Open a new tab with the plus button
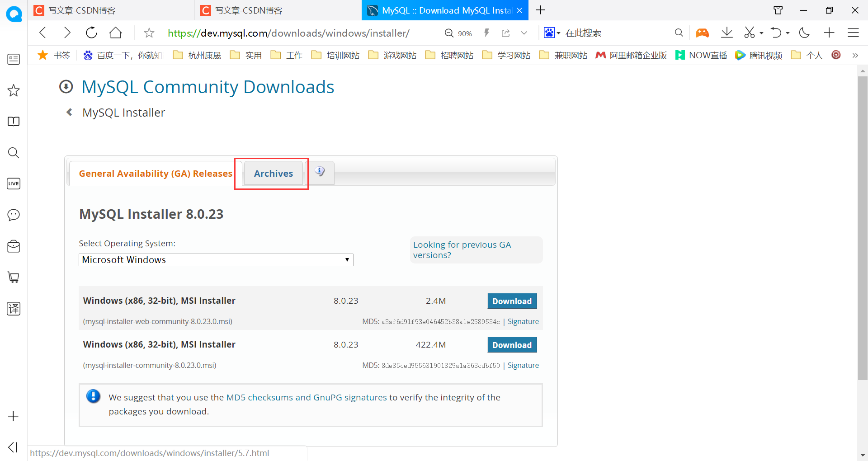 [540, 10]
